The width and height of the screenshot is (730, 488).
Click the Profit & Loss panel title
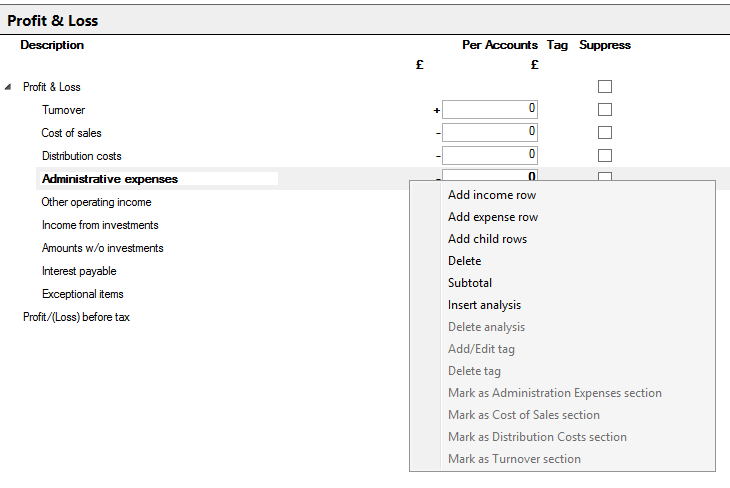click(x=53, y=20)
